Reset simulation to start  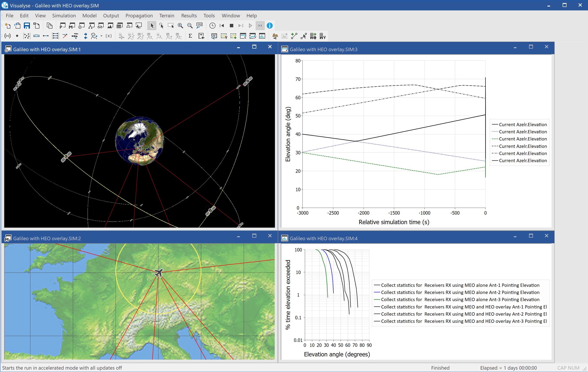[222, 26]
